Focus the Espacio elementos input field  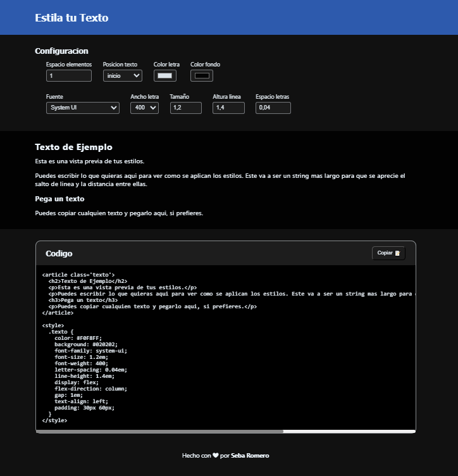[69, 76]
